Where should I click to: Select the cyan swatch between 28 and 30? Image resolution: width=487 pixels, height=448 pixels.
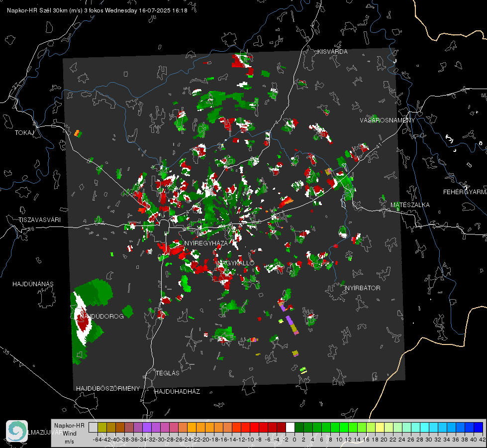pos(425,427)
